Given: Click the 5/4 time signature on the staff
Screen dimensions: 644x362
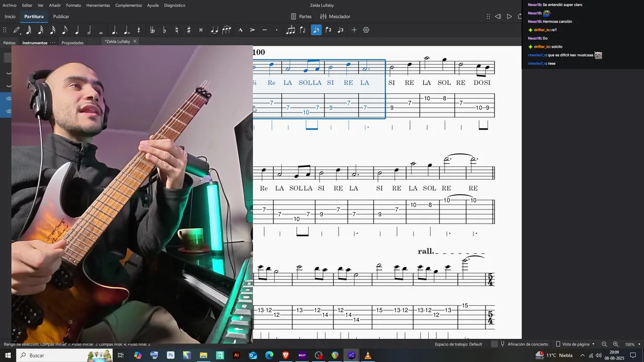Looking at the screenshot, I should [490, 280].
